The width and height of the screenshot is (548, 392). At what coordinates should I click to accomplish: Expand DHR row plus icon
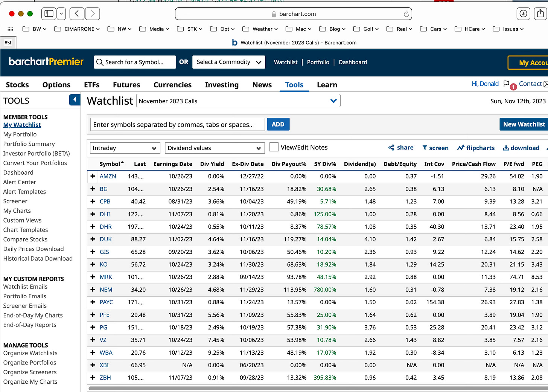click(x=93, y=226)
